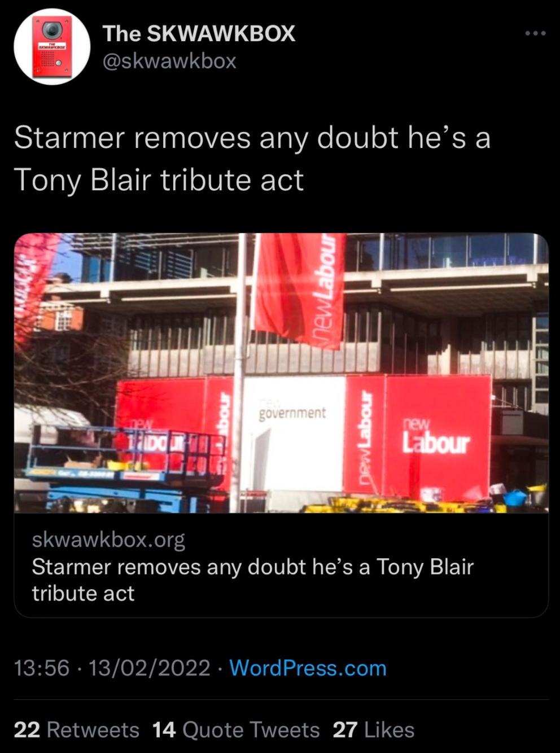View the 14 Quote Tweets list
Viewport: 560px width, 753px height.
pos(236,730)
